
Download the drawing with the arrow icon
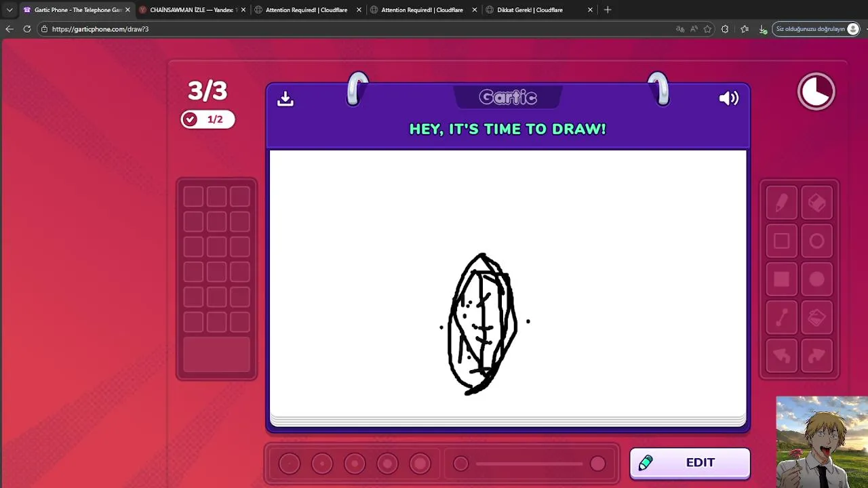coord(285,99)
